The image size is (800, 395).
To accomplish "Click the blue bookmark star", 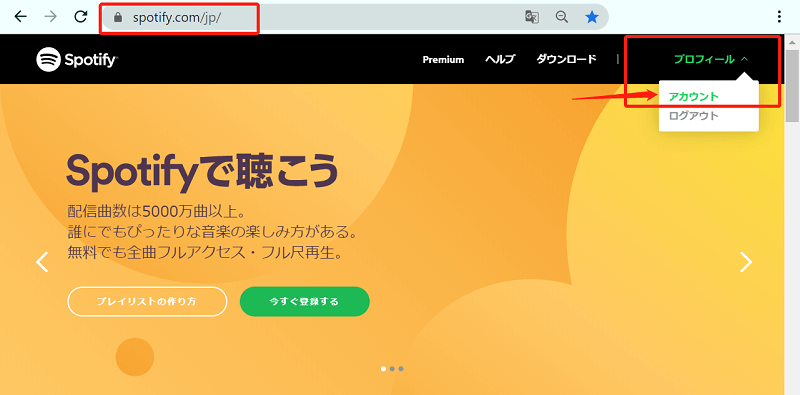I will tap(591, 17).
